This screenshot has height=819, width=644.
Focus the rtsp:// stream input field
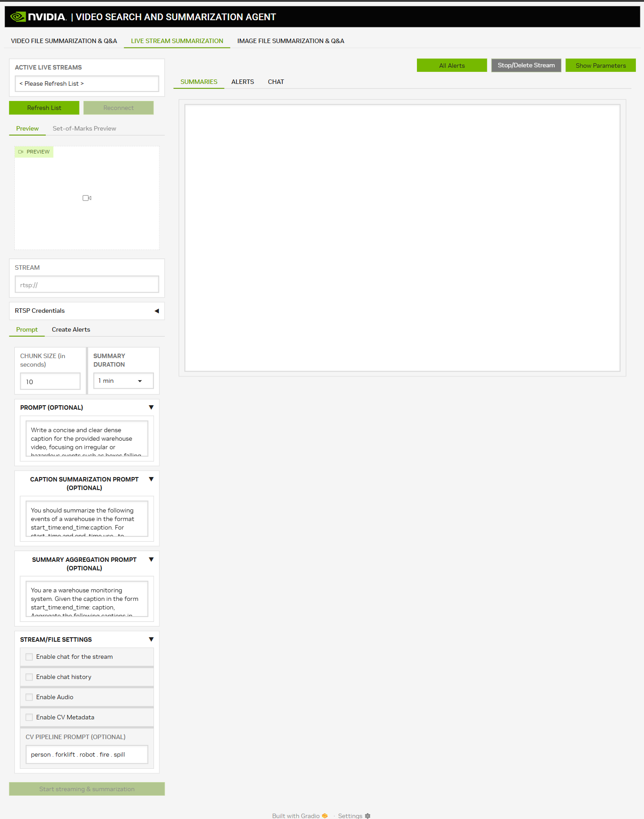point(87,285)
